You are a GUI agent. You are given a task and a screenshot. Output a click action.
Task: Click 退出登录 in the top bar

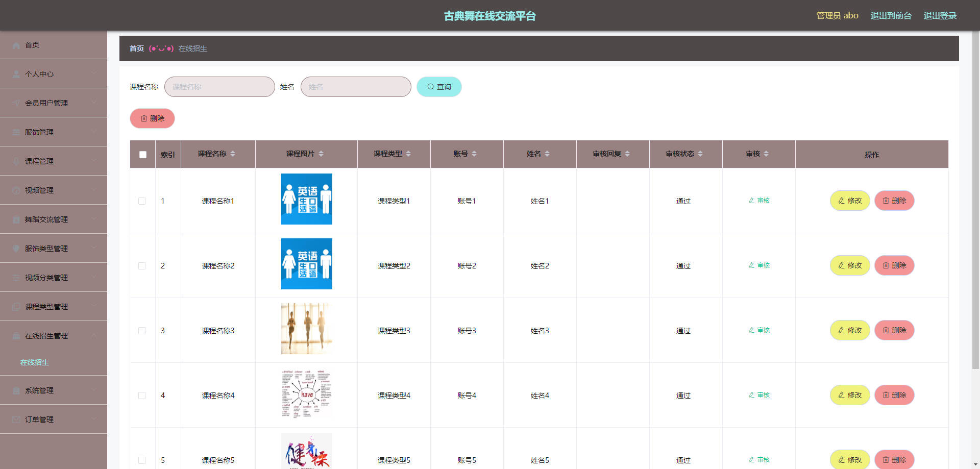click(x=940, y=16)
